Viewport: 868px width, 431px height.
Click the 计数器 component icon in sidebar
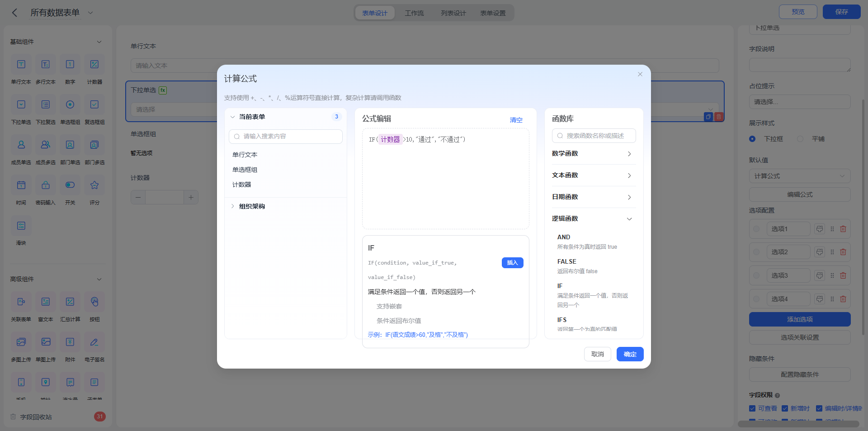point(94,64)
